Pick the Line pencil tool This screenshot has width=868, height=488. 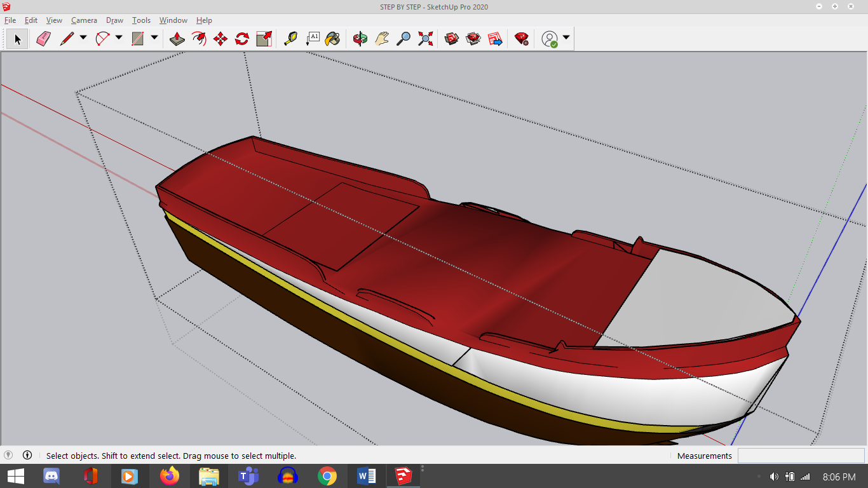[67, 39]
